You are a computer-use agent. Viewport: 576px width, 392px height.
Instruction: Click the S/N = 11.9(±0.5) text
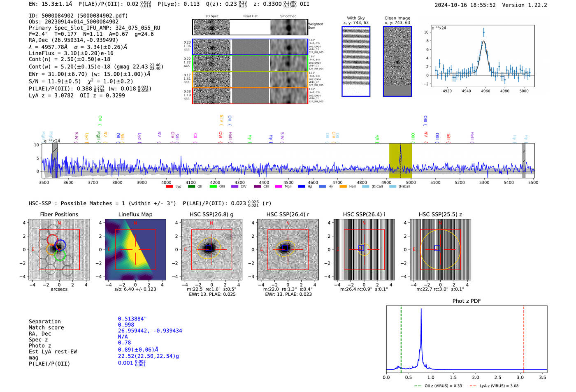(55, 81)
